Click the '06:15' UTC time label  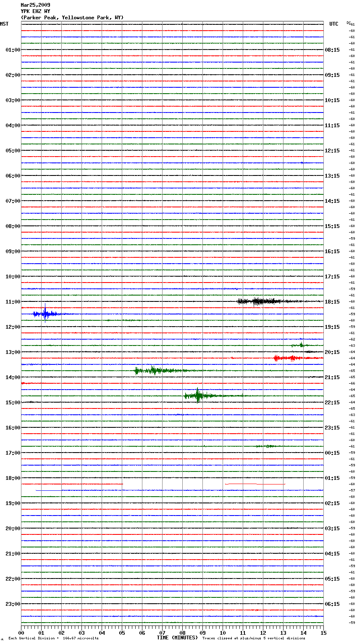click(x=332, y=604)
